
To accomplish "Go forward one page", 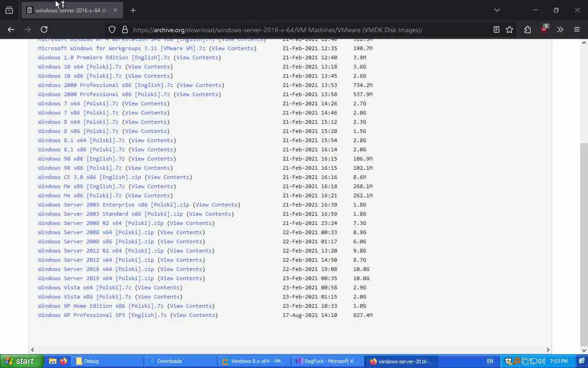I will pyautogui.click(x=28, y=29).
